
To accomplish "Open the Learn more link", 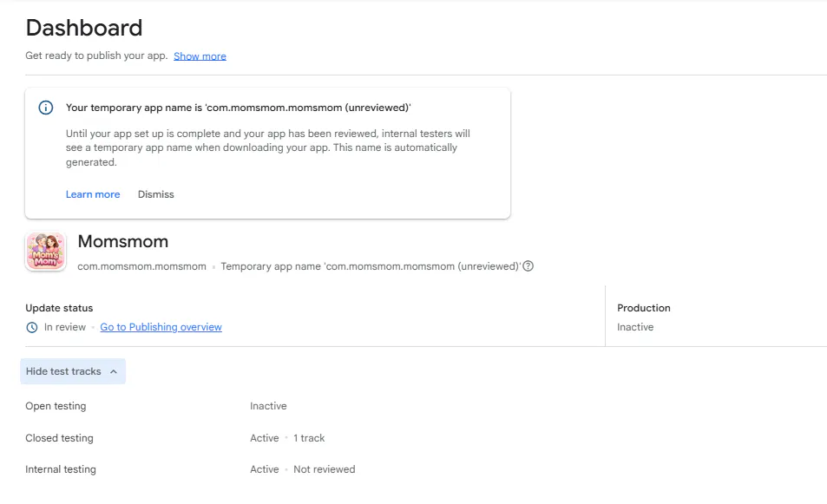I will point(93,194).
